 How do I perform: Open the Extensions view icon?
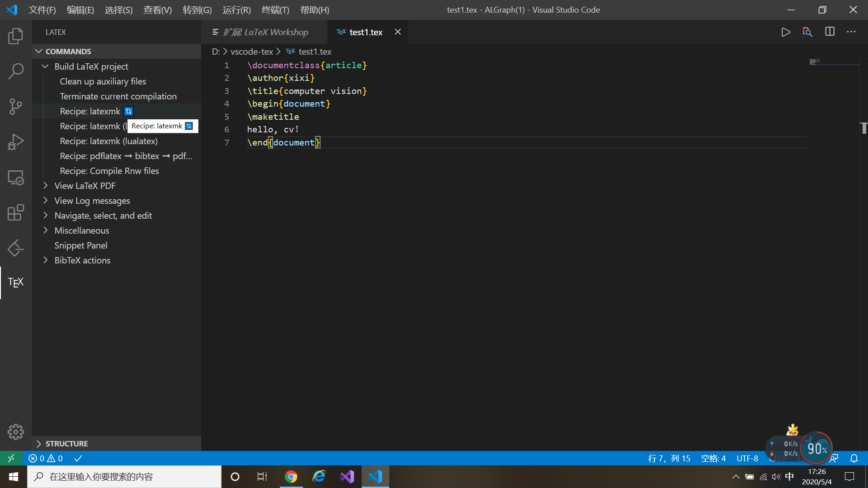tap(15, 212)
